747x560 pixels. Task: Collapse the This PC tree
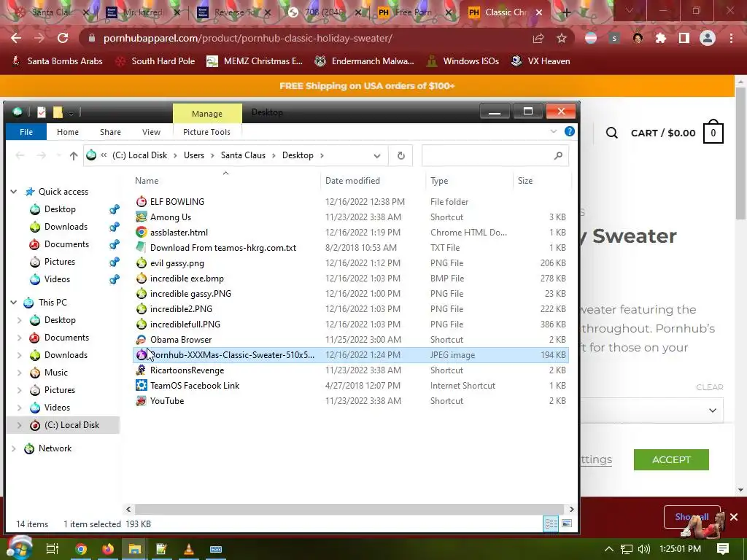coord(14,303)
